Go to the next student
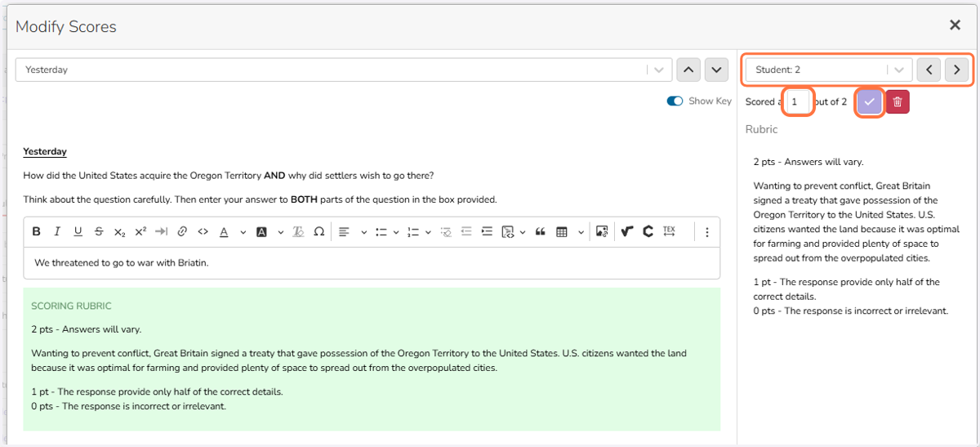Image resolution: width=980 pixels, height=447 pixels. click(x=956, y=69)
